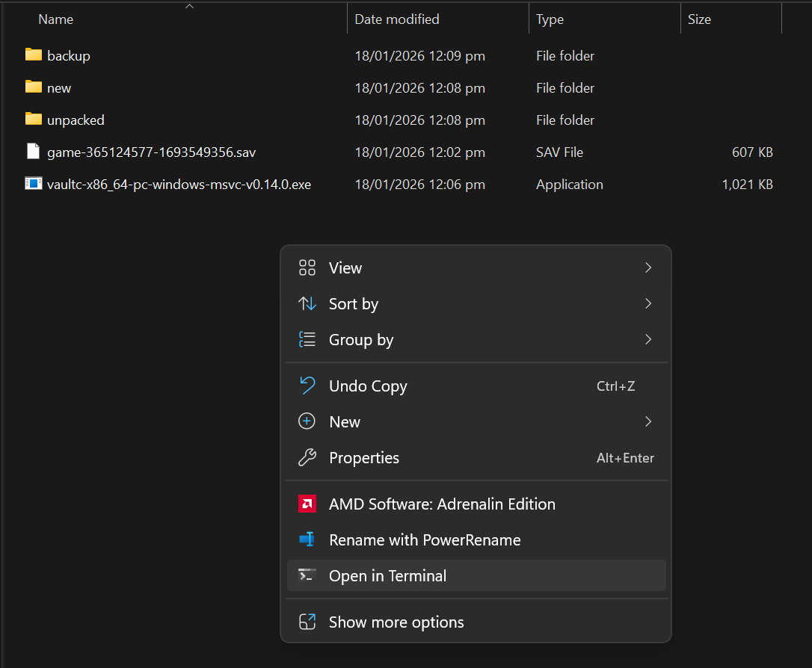Click the Type column header
This screenshot has width=812, height=668.
point(550,19)
